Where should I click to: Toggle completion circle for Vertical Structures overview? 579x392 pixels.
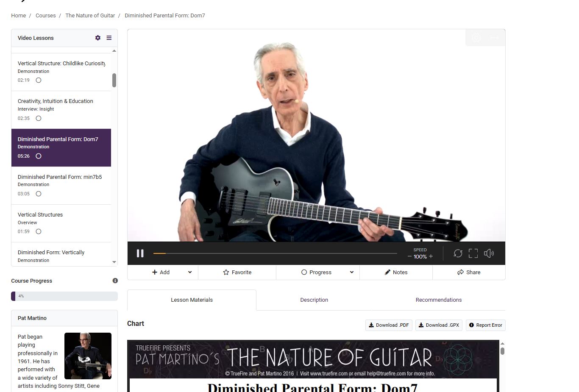[39, 231]
